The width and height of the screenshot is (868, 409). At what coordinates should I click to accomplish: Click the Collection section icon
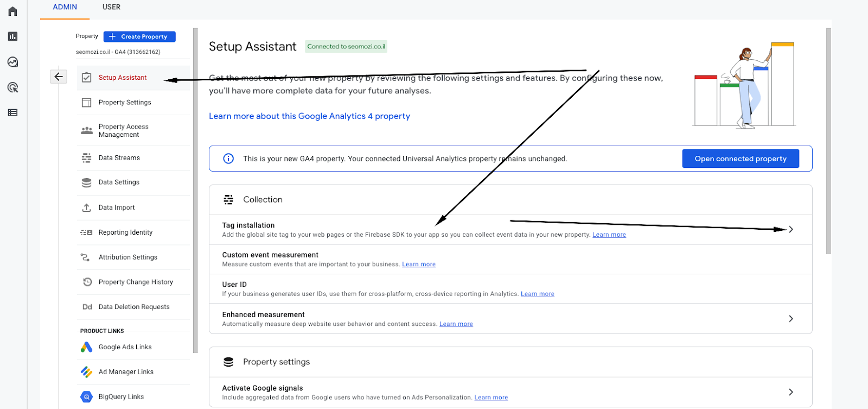click(228, 200)
